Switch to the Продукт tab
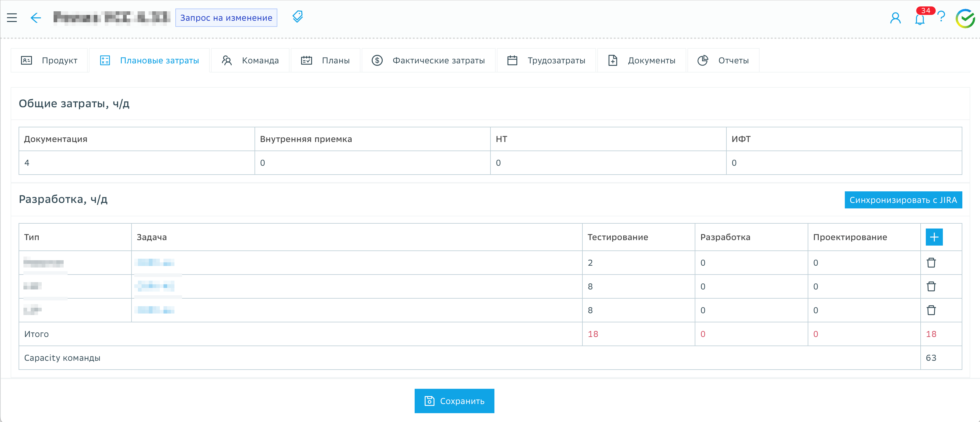The image size is (980, 422). (x=49, y=60)
